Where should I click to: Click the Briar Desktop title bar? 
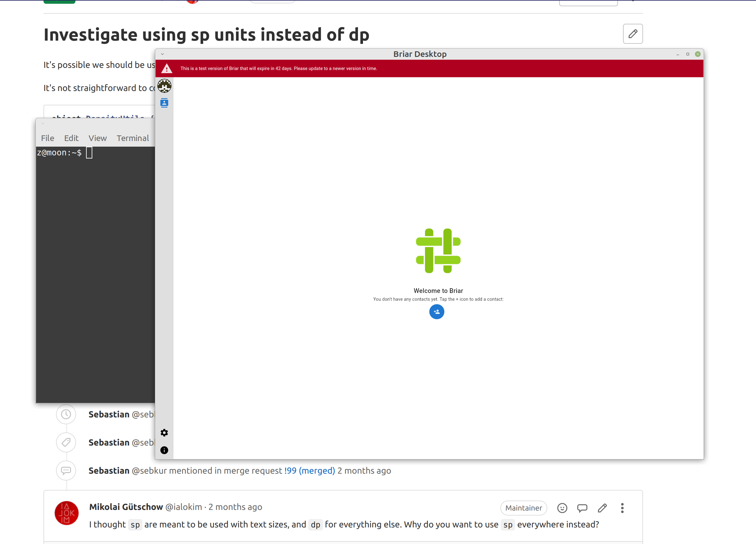[420, 54]
